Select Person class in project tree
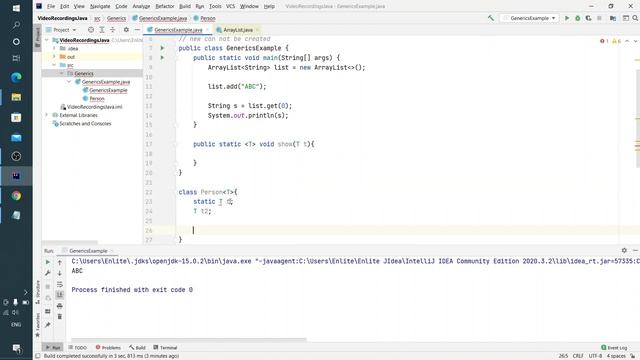The height and width of the screenshot is (360, 640). coord(97,98)
